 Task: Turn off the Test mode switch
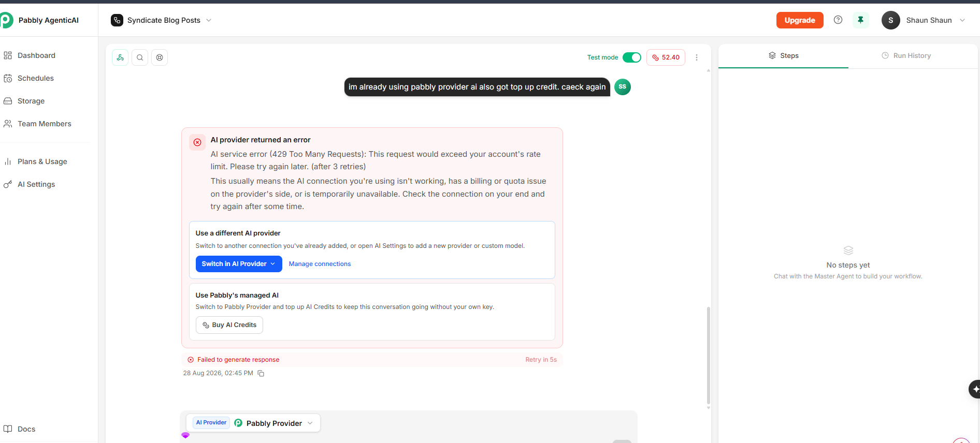[x=632, y=57]
